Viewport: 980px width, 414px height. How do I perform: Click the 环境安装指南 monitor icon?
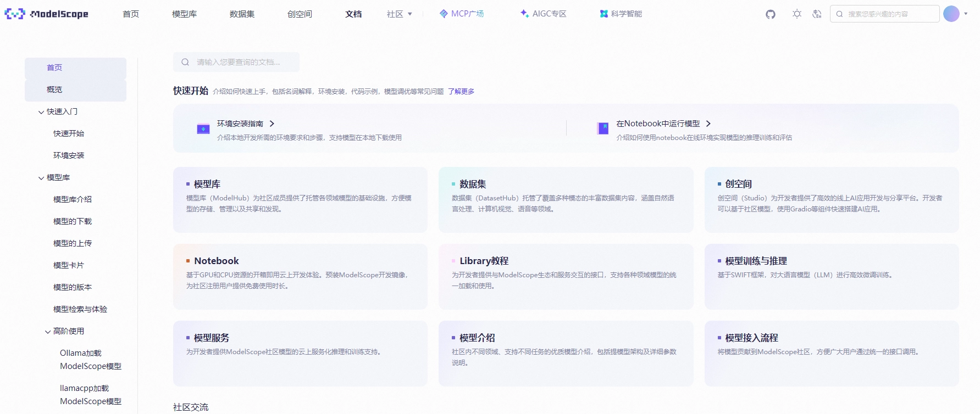point(203,129)
